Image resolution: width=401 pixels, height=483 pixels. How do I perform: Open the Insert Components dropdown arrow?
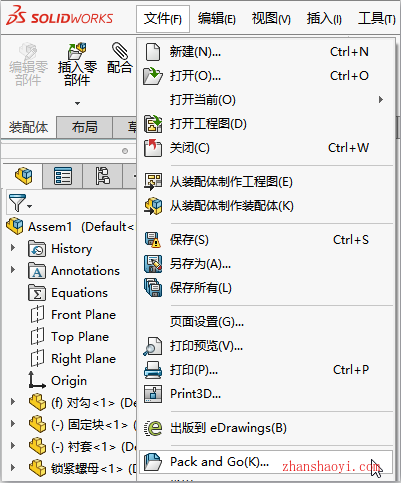(x=77, y=103)
